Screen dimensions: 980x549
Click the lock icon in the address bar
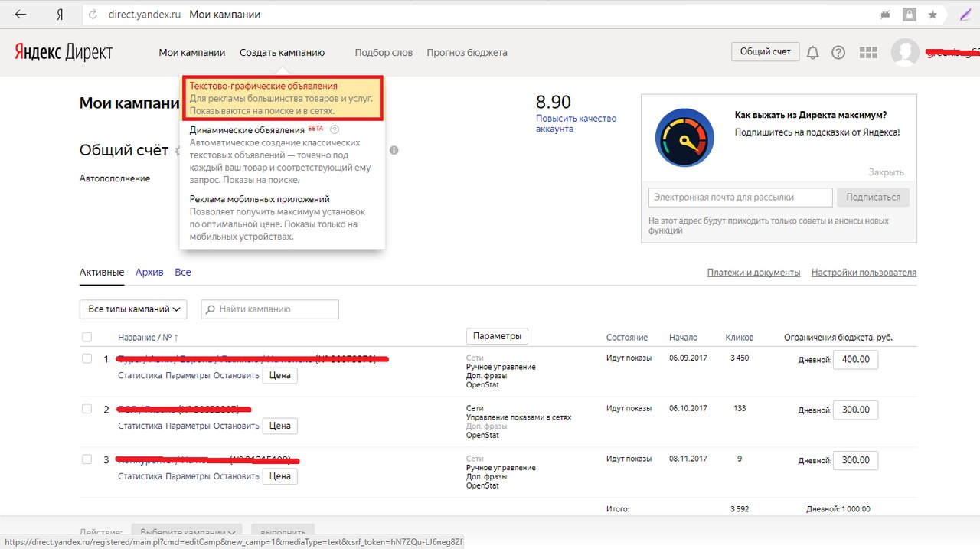coord(909,15)
